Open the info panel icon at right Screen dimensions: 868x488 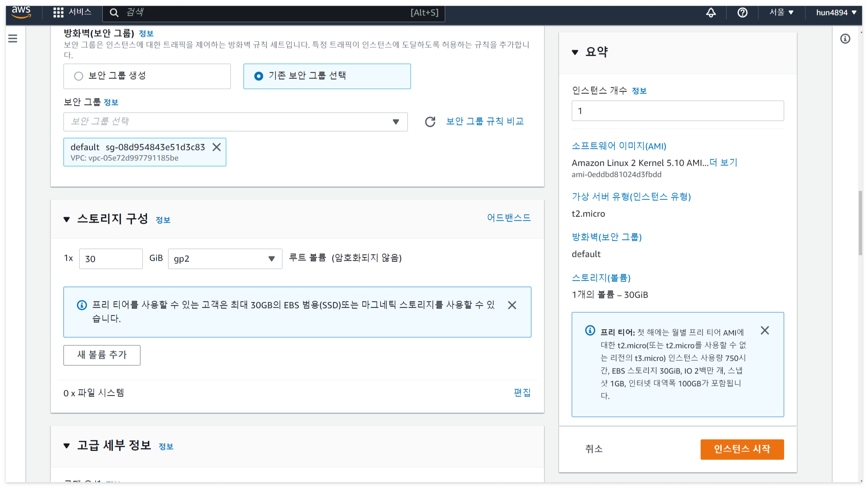pyautogui.click(x=845, y=38)
